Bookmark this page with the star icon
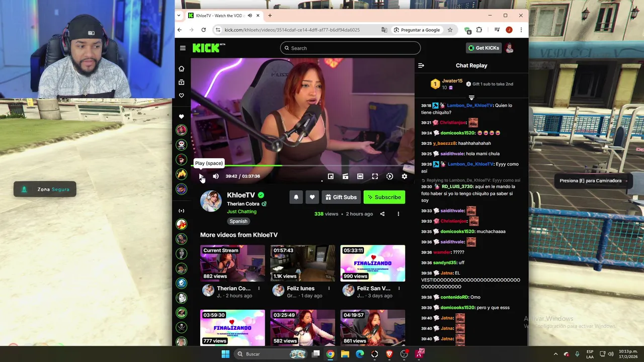Screen dimensions: 644x362 [x=450, y=30]
